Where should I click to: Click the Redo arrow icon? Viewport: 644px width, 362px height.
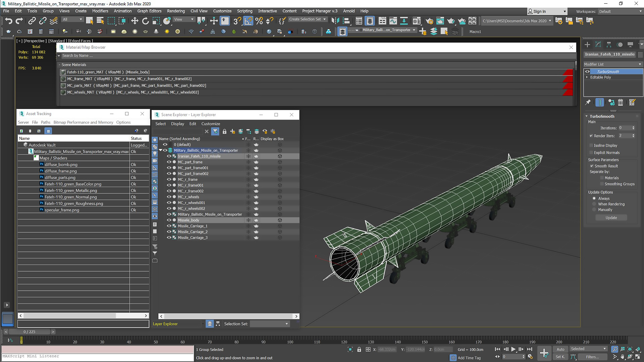pyautogui.click(x=19, y=21)
